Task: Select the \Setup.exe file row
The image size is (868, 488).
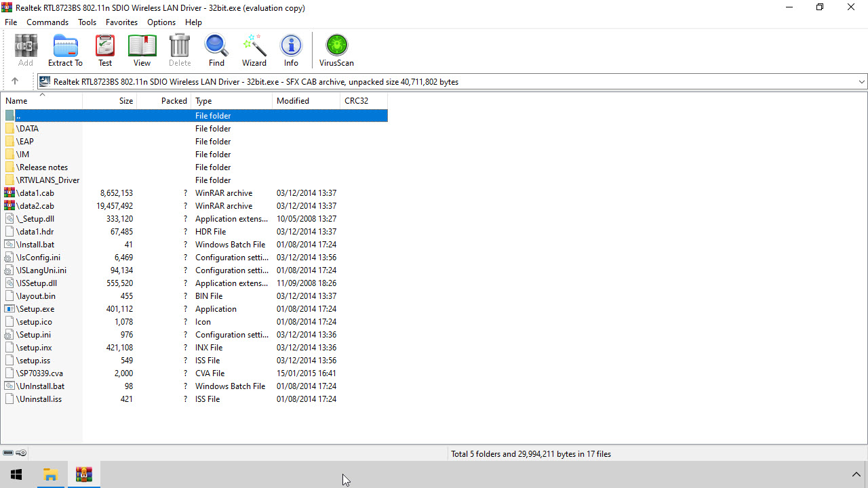Action: tap(35, 309)
